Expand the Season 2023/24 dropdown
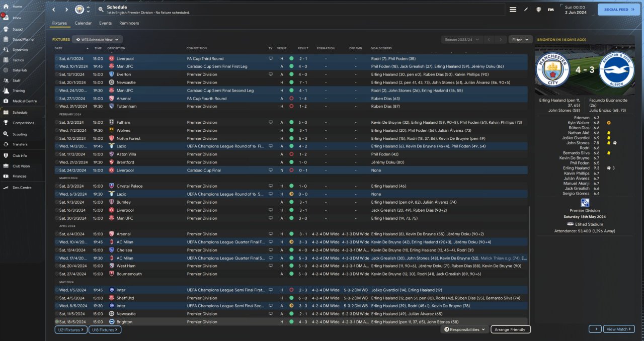The image size is (644, 341). pos(461,39)
